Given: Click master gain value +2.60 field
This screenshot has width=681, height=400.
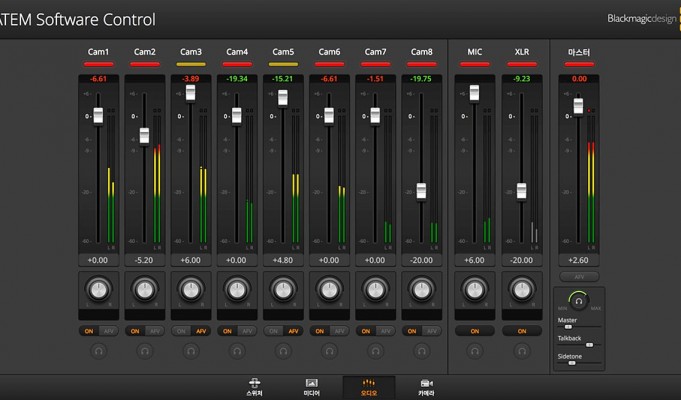Looking at the screenshot, I should click(x=579, y=260).
